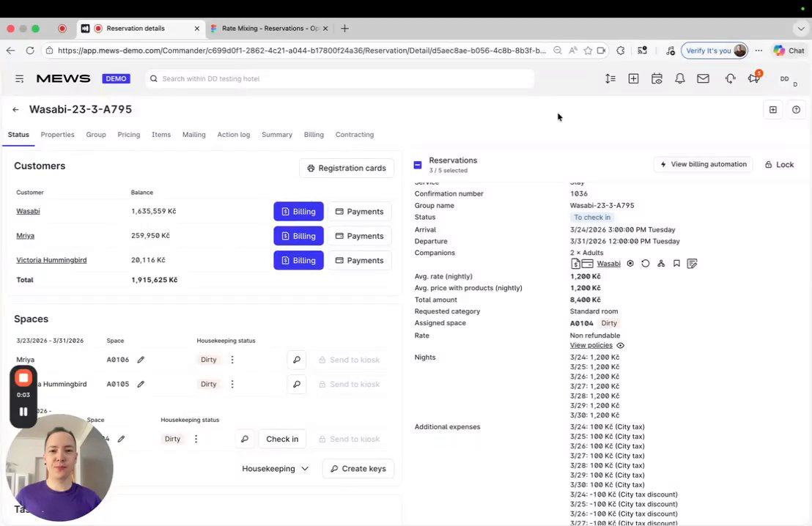Screen dimensions: 812x526
Task: Lock the reservations with Lock button
Action: [x=779, y=165]
